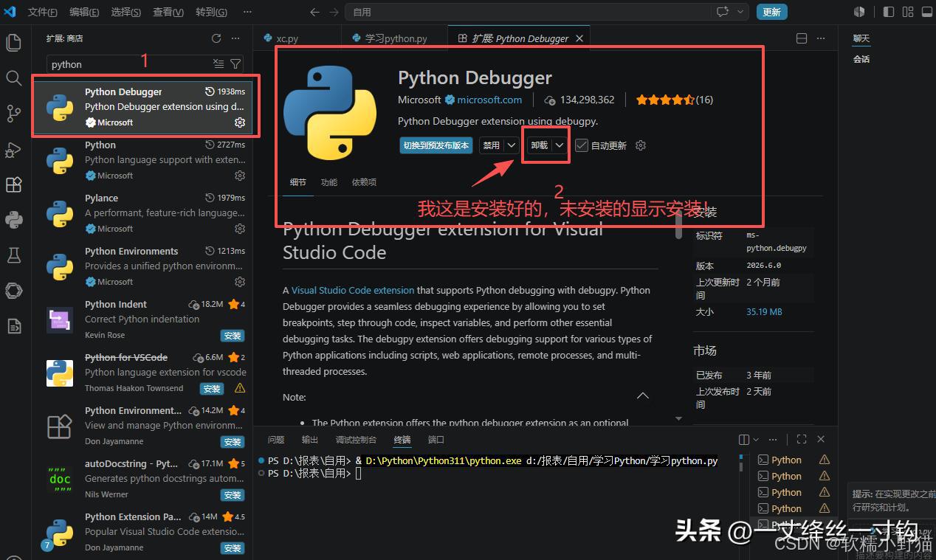Click the 禁用 button
Screen dimensions: 936x560
[x=492, y=145]
